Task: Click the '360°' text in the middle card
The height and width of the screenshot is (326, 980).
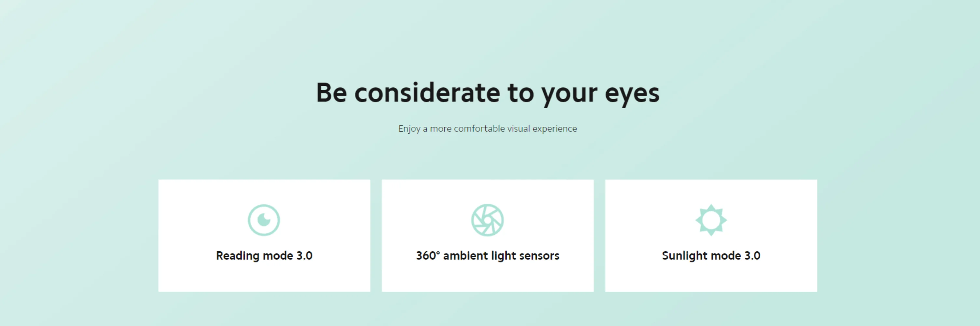Action: pos(428,255)
